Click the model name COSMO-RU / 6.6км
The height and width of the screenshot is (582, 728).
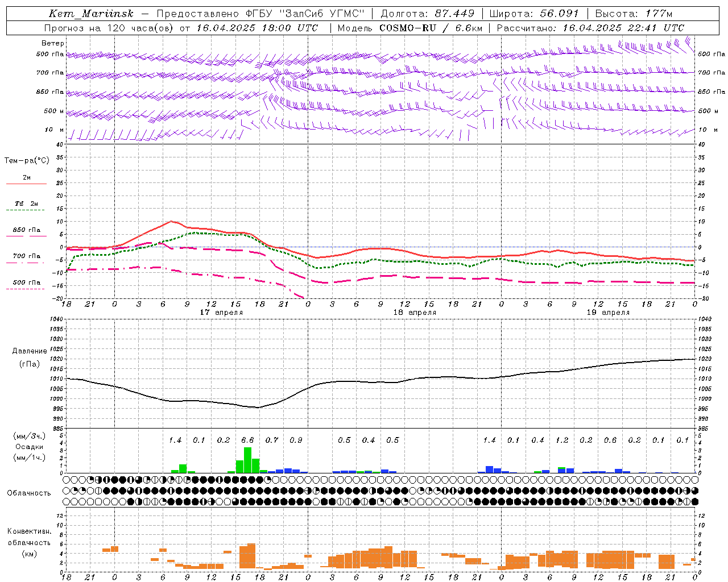click(x=431, y=28)
